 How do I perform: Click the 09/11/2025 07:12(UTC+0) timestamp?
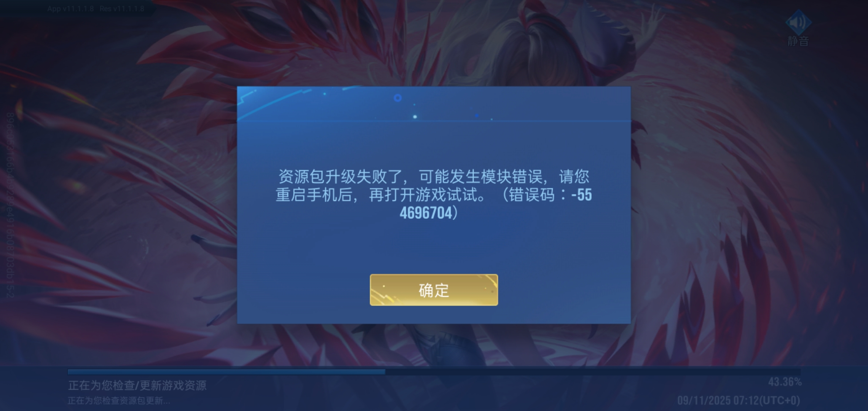pyautogui.click(x=739, y=400)
